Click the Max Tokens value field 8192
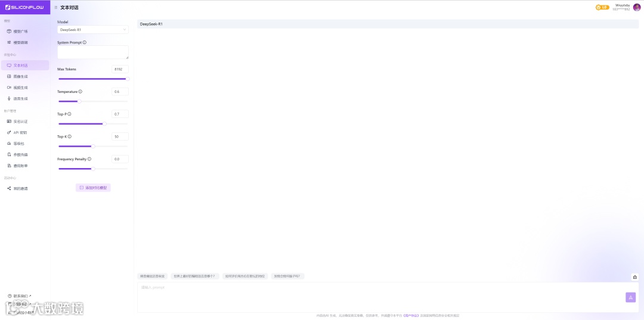Screen dimensions: 644x320 coord(120,69)
